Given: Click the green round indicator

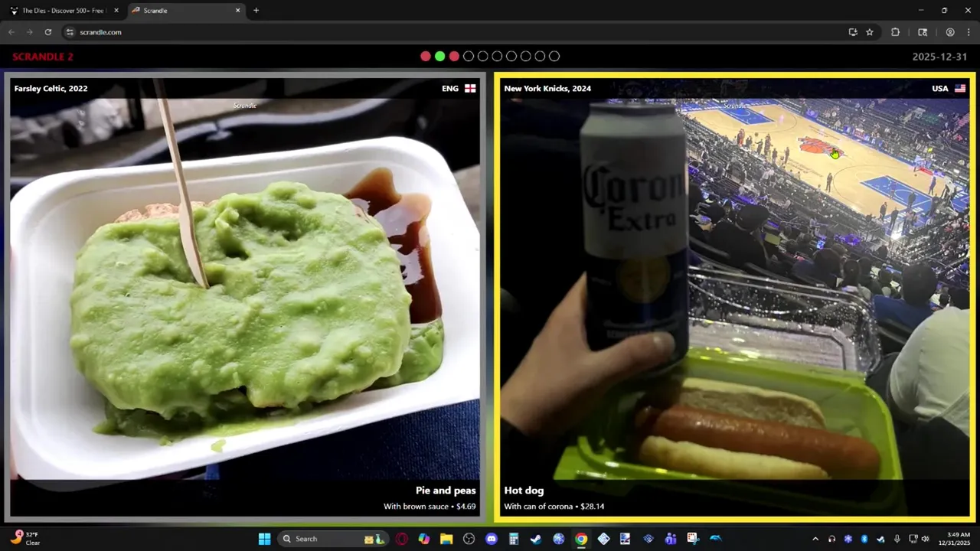Looking at the screenshot, I should [439, 56].
